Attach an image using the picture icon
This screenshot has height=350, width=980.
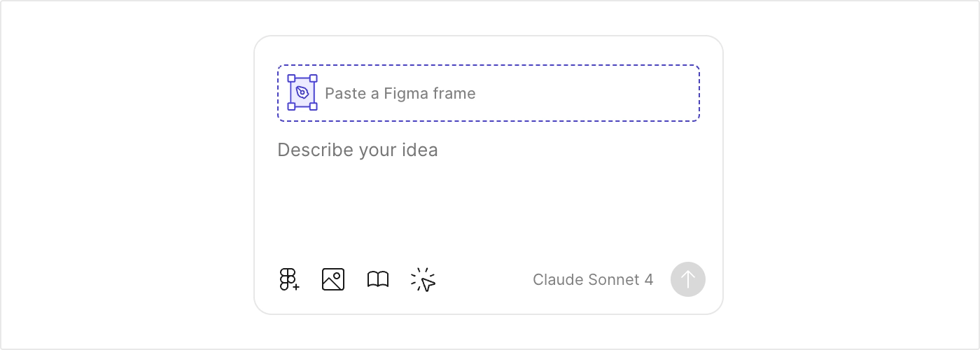333,279
